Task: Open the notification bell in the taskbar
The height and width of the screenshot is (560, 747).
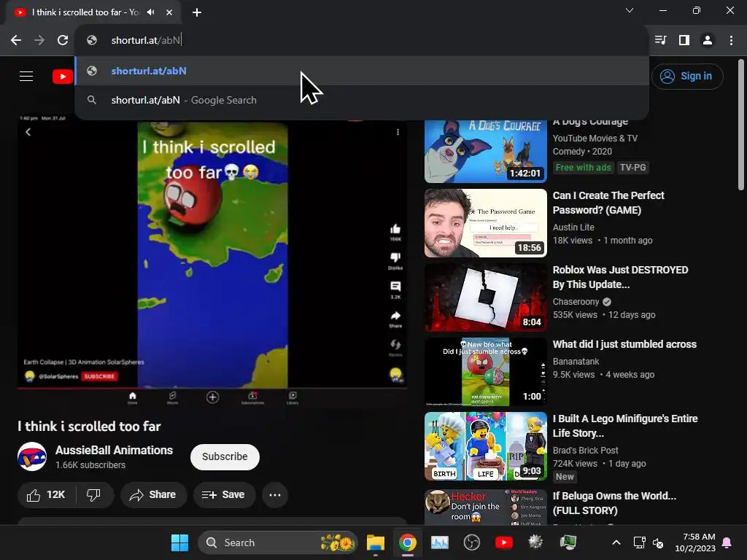Action: (x=727, y=542)
